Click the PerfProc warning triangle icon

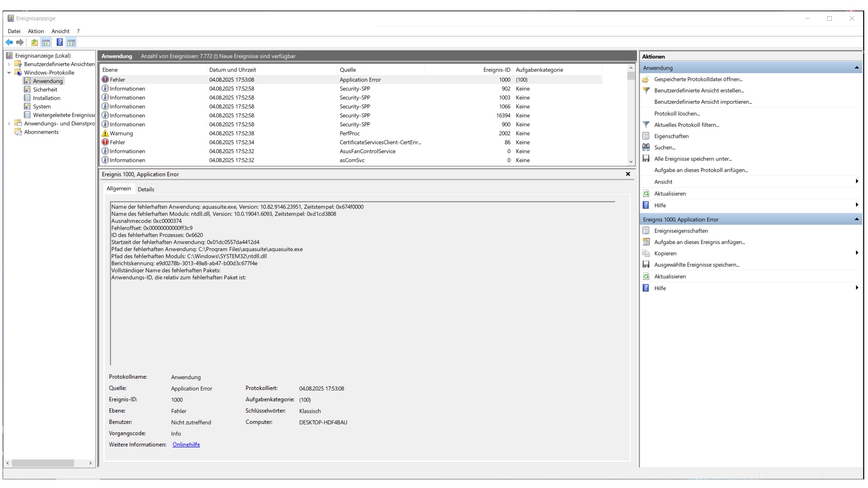point(105,133)
